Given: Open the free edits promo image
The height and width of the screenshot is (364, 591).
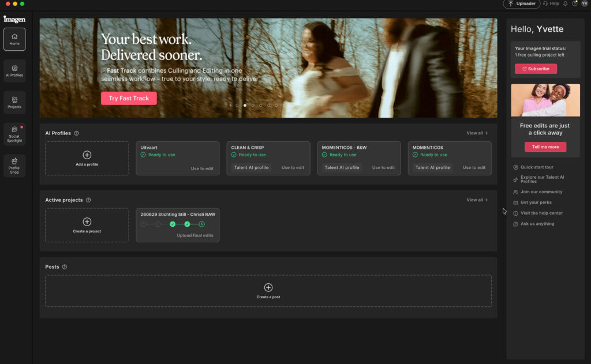Looking at the screenshot, I should pyautogui.click(x=545, y=100).
